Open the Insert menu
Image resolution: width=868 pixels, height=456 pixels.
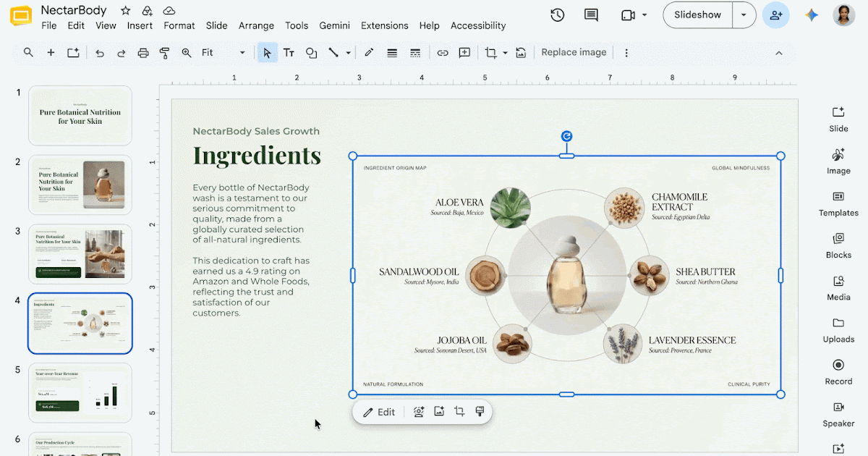click(x=140, y=25)
